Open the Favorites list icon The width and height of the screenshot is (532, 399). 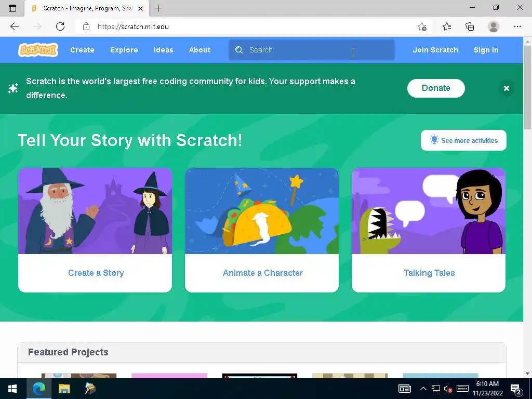pos(446,26)
